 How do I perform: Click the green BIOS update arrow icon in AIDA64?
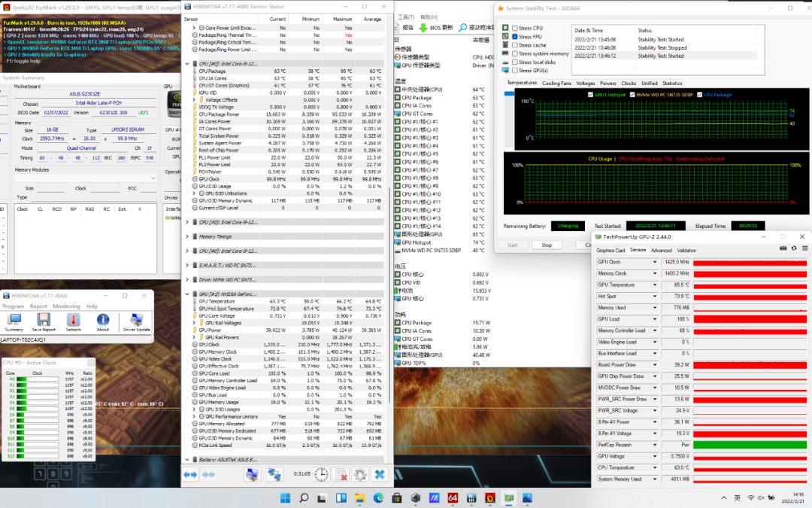pos(423,28)
